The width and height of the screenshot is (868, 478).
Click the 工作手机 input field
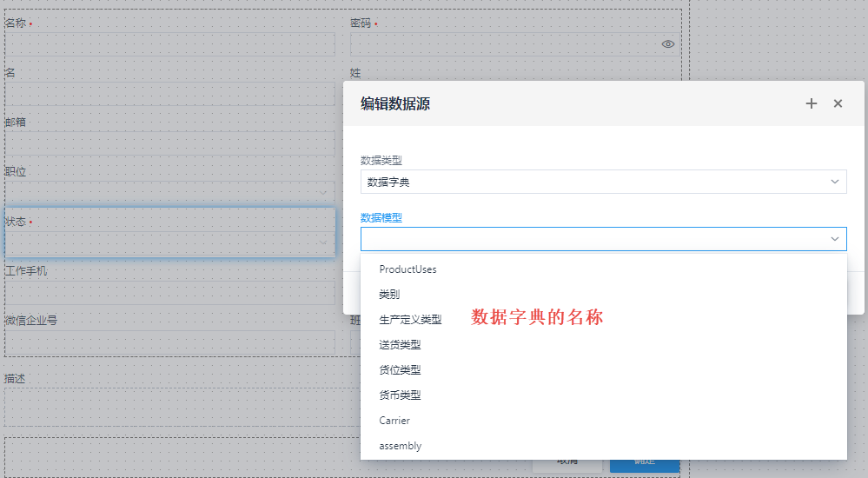click(170, 293)
